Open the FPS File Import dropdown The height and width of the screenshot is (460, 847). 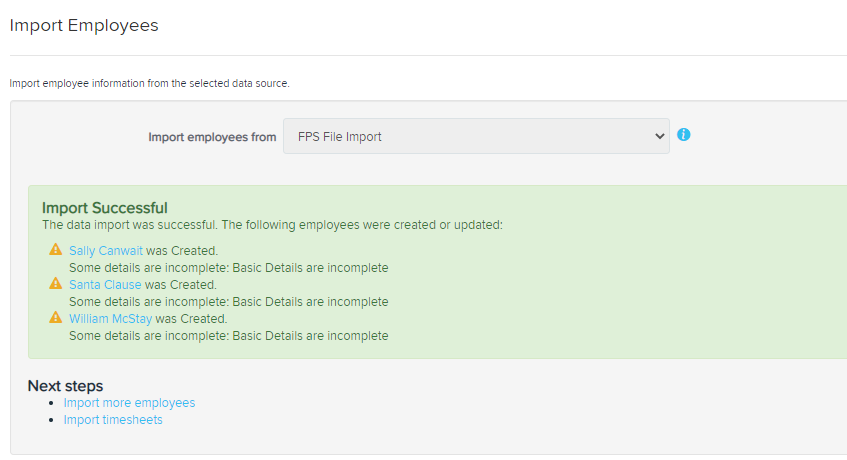point(476,136)
